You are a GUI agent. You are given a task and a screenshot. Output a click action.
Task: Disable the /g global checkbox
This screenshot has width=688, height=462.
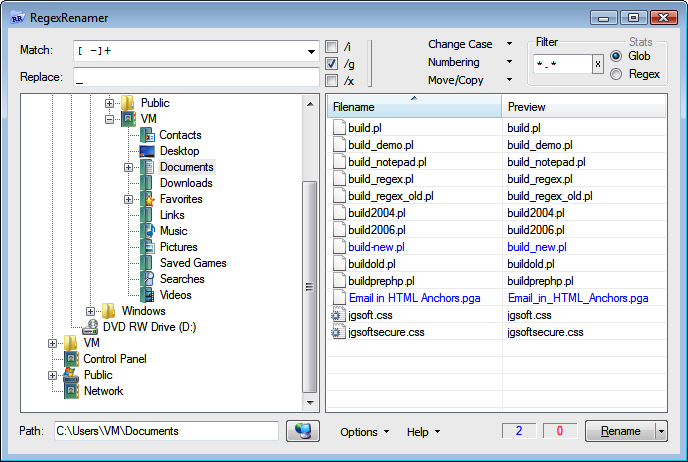point(333,63)
